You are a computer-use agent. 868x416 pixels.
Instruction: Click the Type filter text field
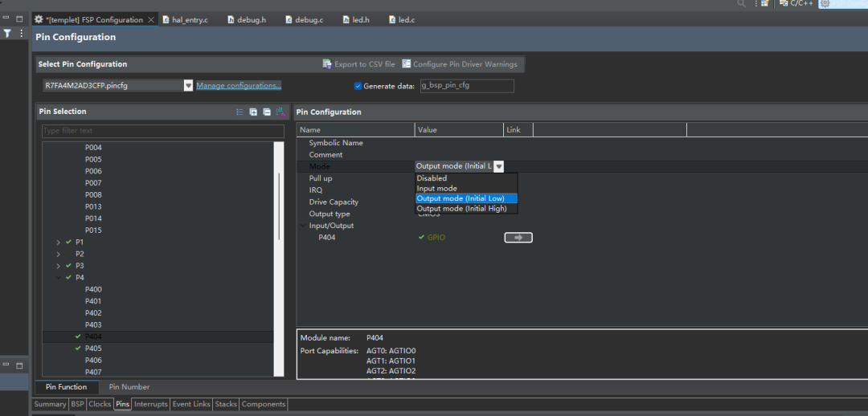click(162, 131)
